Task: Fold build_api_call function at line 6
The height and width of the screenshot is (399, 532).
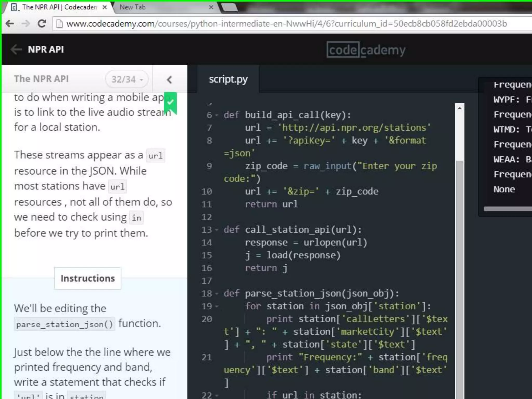Action: (x=217, y=115)
